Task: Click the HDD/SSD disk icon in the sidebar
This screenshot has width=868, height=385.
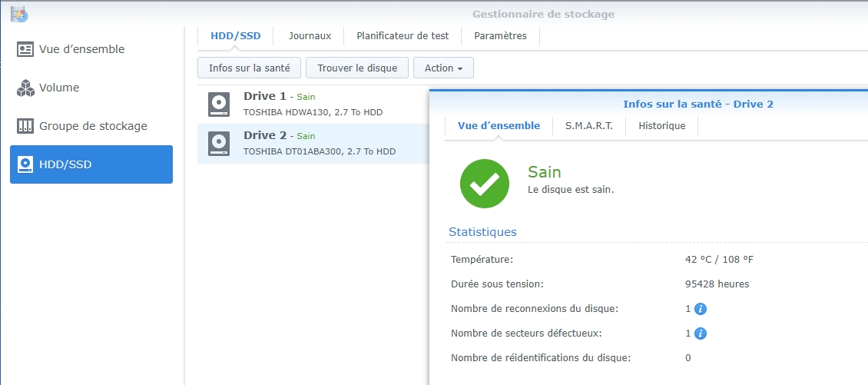Action: 25,164
